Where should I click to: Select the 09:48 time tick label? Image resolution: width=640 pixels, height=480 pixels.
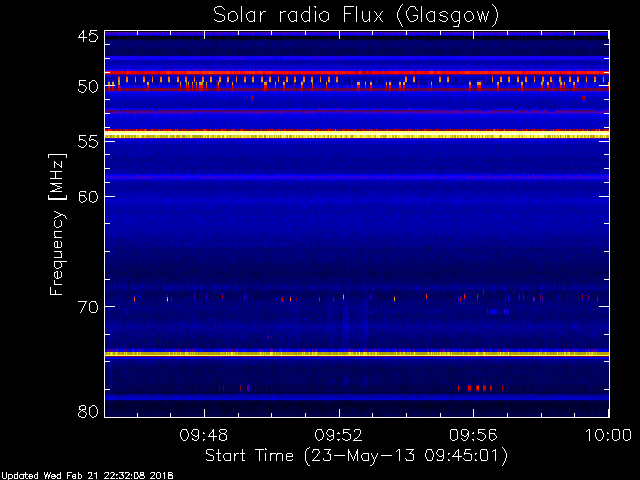tap(205, 436)
